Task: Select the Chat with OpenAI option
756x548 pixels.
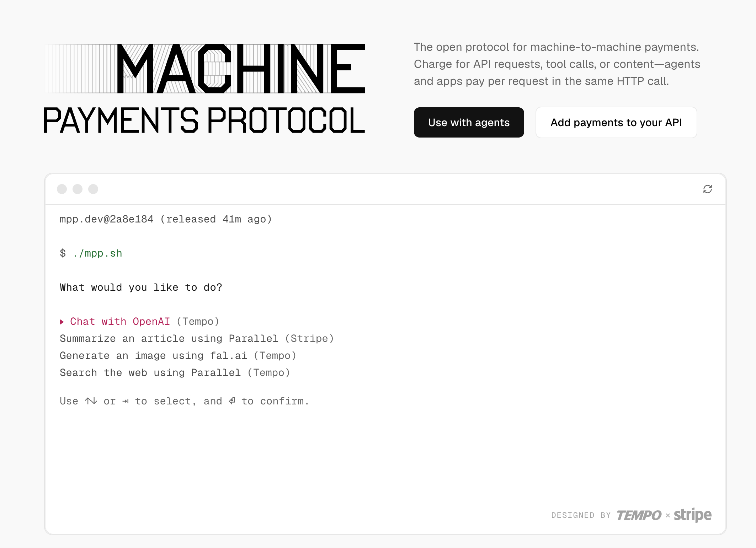Action: [x=120, y=321]
